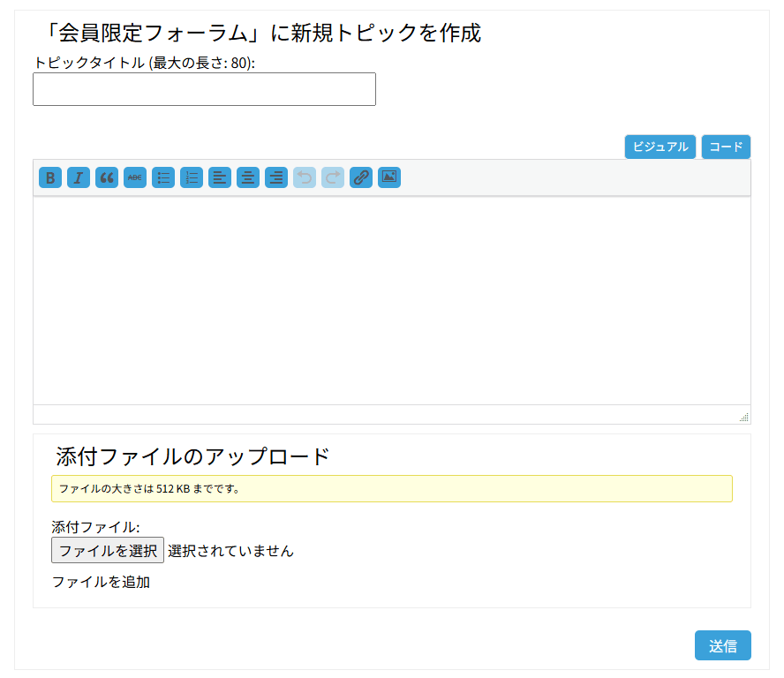Focus the topic body text area
The image size is (784, 678).
392,300
